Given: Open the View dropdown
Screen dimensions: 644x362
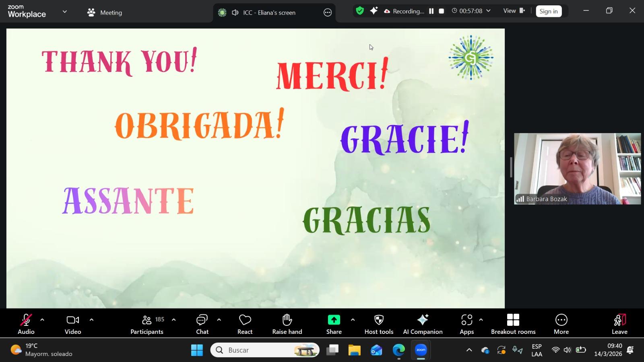Looking at the screenshot, I should 514,11.
